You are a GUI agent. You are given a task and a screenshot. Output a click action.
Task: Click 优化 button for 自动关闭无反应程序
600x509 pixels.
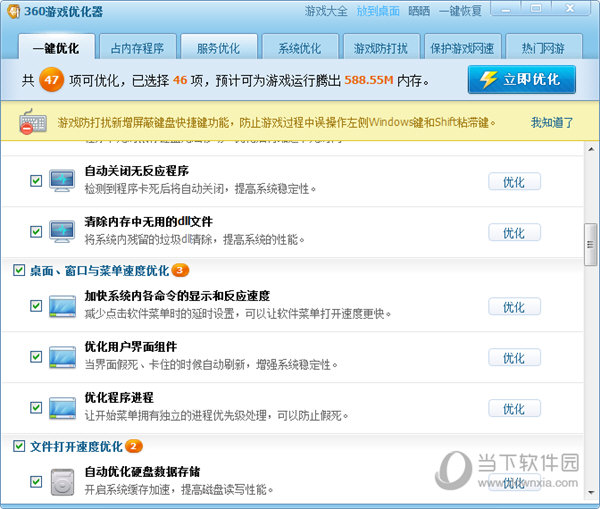514,181
